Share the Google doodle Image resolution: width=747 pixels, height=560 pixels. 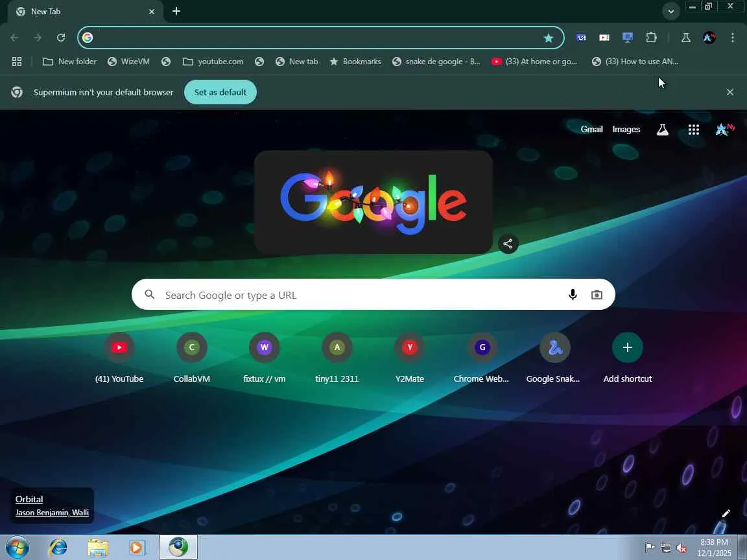pyautogui.click(x=508, y=244)
